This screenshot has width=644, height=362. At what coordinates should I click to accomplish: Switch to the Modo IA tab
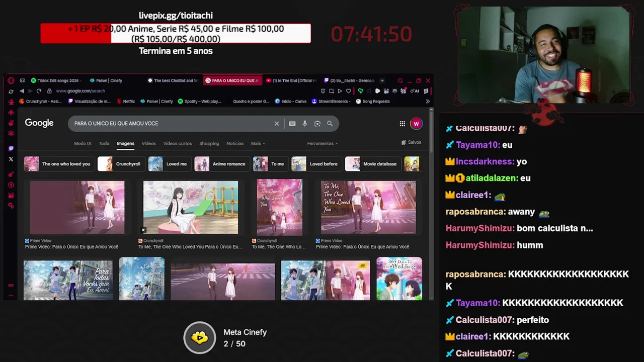click(83, 144)
